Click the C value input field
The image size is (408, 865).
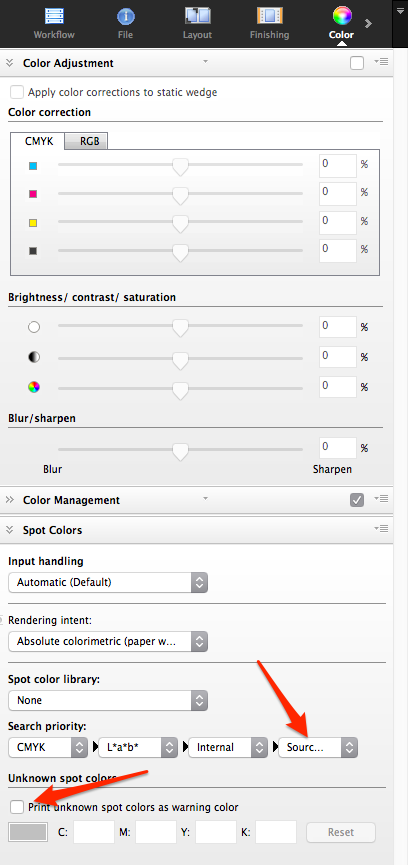point(94,832)
